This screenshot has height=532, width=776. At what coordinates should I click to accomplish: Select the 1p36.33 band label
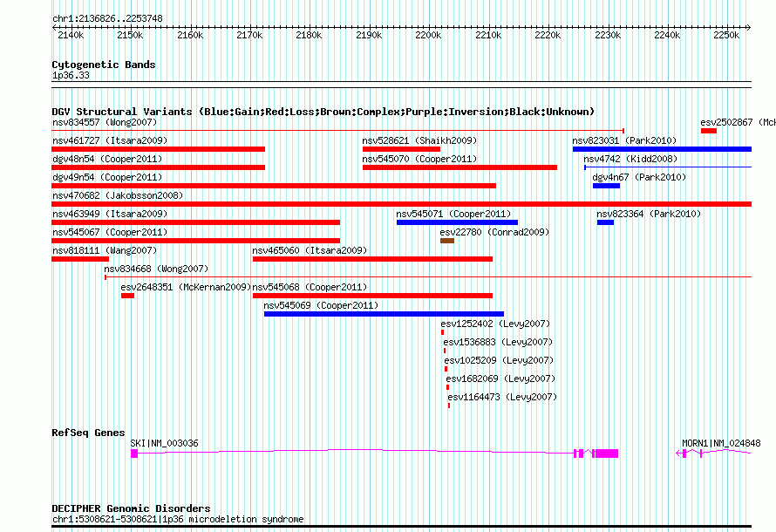(71, 75)
